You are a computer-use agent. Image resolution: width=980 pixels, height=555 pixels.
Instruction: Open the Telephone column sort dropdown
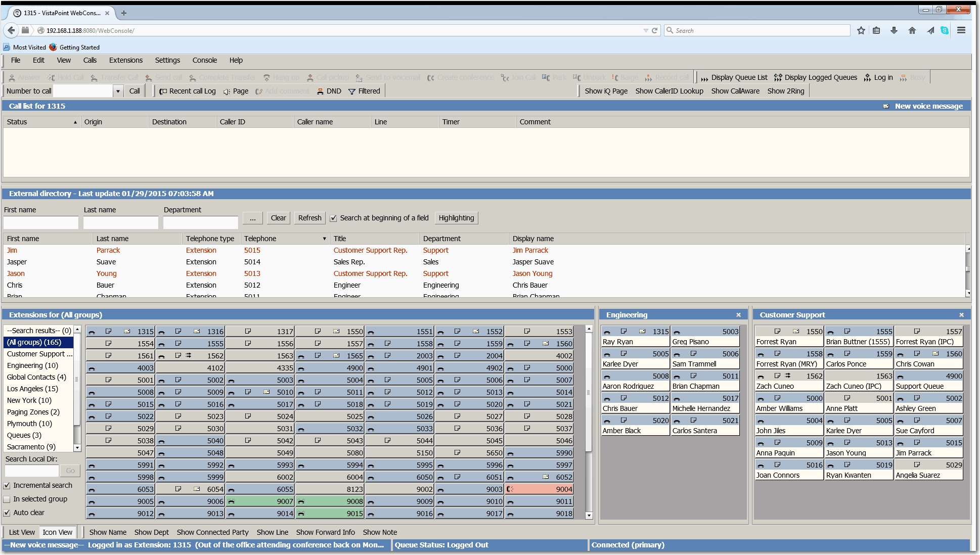coord(324,239)
